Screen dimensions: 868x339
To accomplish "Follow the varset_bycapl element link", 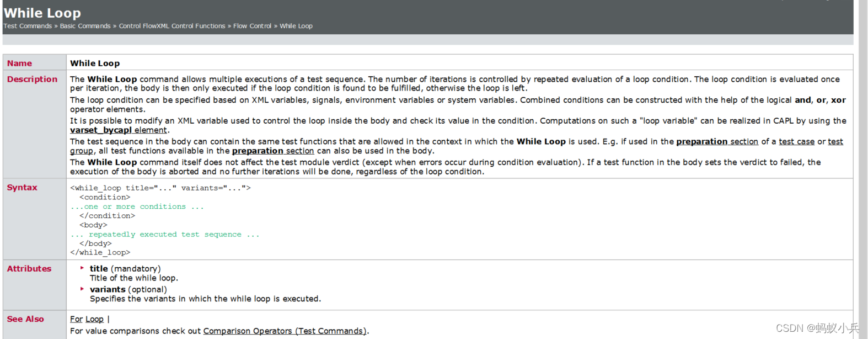I will point(119,130).
